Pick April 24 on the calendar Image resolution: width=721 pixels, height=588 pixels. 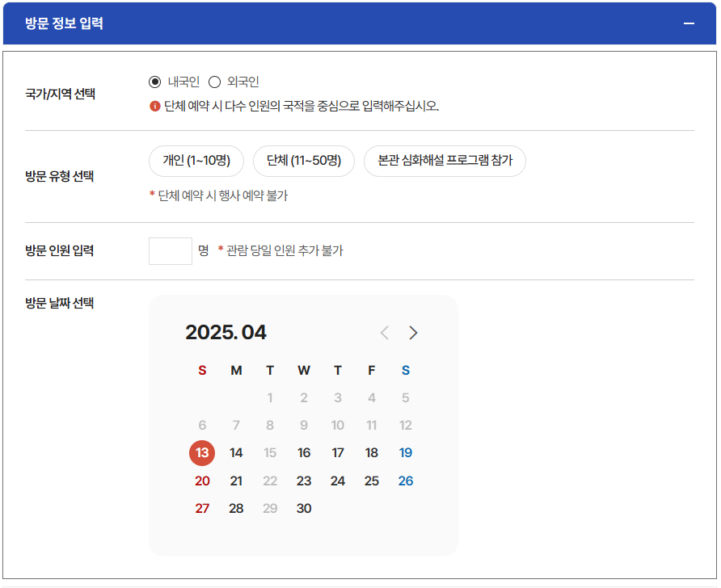[338, 481]
